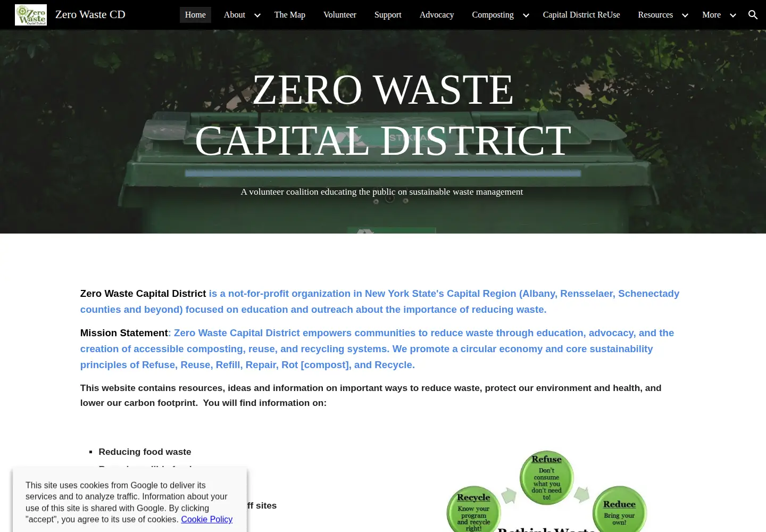766x532 pixels.
Task: Click the 'Reducing food waste' bullet
Action: click(x=145, y=452)
